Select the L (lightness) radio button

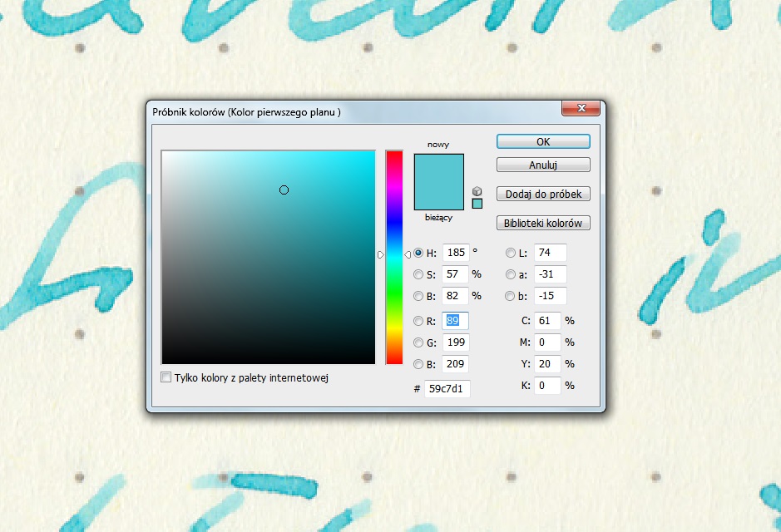pyautogui.click(x=511, y=253)
